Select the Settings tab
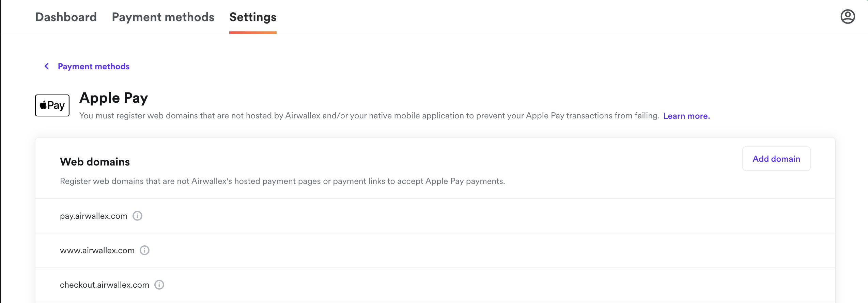The height and width of the screenshot is (303, 868). pos(253,17)
